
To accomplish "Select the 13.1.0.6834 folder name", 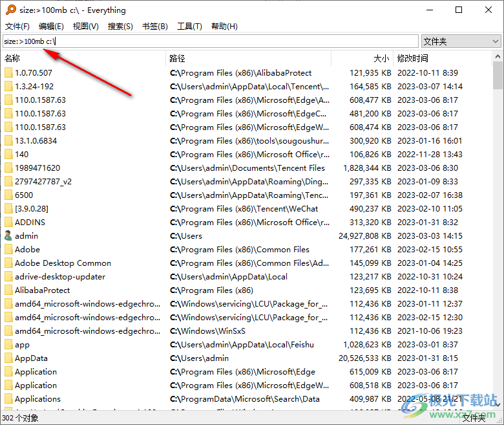I will coord(36,141).
